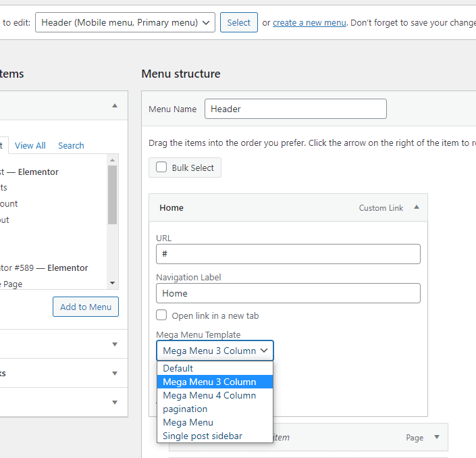
Task: Expand the Page sub item arrow
Action: (x=437, y=437)
